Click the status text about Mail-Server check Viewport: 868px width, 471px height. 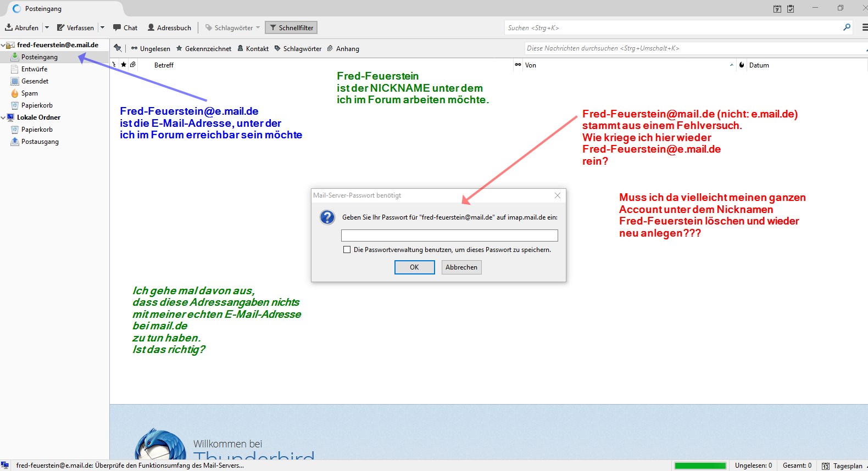pos(130,466)
